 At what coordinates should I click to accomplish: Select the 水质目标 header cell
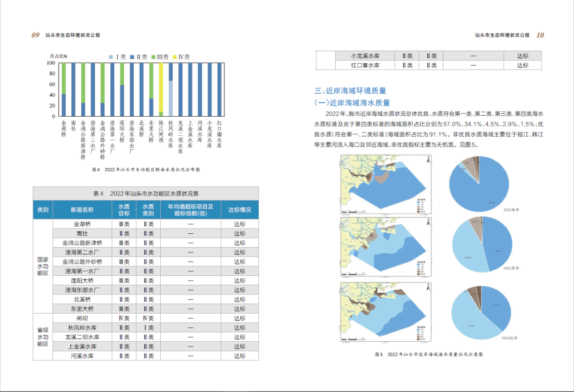coord(124,209)
